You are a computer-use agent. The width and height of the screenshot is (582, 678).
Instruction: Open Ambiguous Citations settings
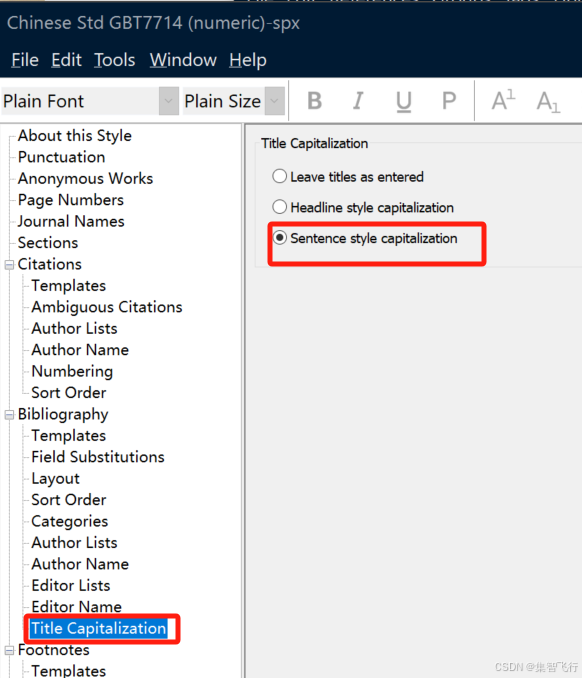[107, 307]
